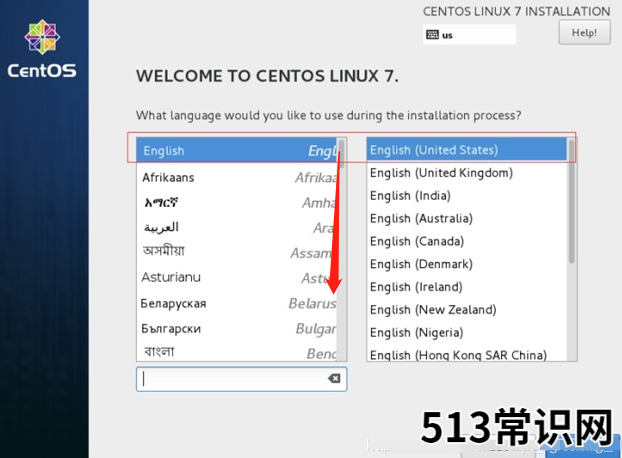Image resolution: width=622 pixels, height=458 pixels.
Task: Select the Amharic language row
Action: [237, 203]
